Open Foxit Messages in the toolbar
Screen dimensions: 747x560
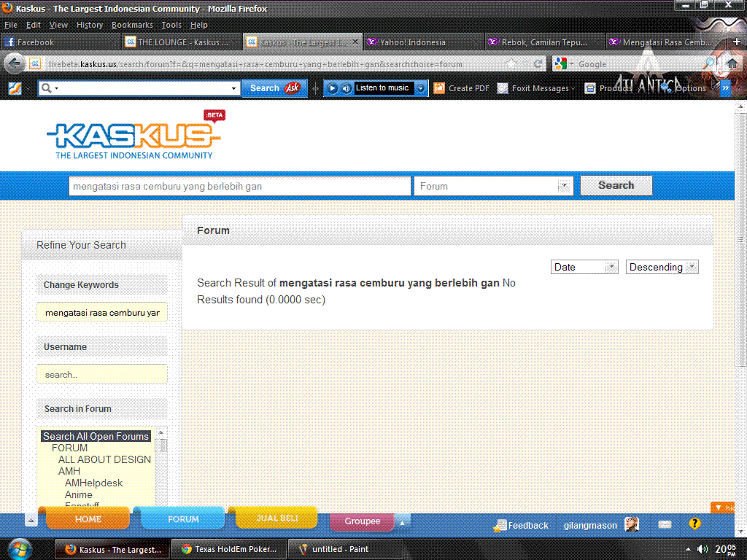click(536, 88)
